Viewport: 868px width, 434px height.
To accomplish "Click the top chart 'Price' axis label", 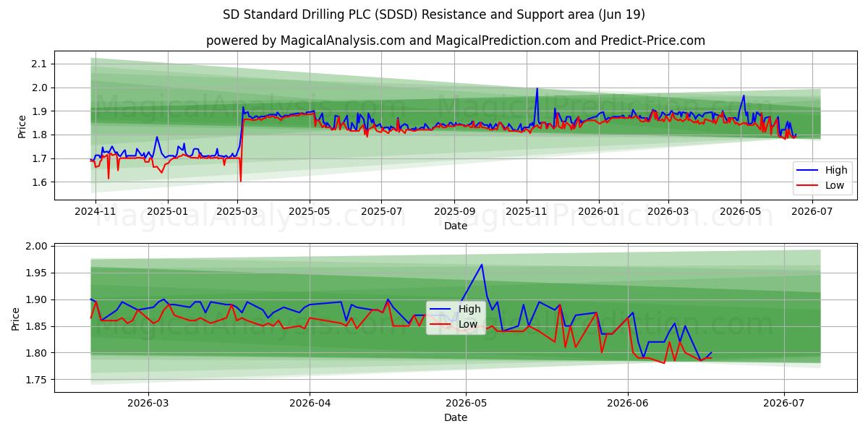I will click(22, 127).
